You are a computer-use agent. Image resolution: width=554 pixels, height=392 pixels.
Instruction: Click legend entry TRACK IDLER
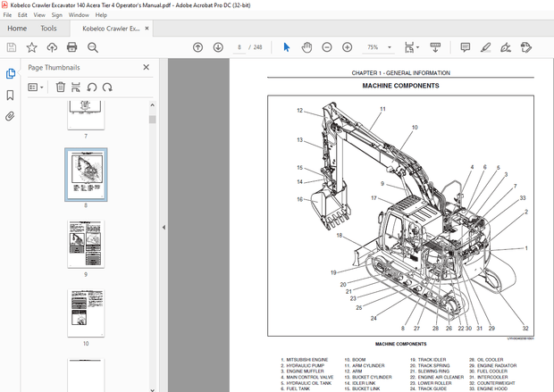tap(432, 360)
